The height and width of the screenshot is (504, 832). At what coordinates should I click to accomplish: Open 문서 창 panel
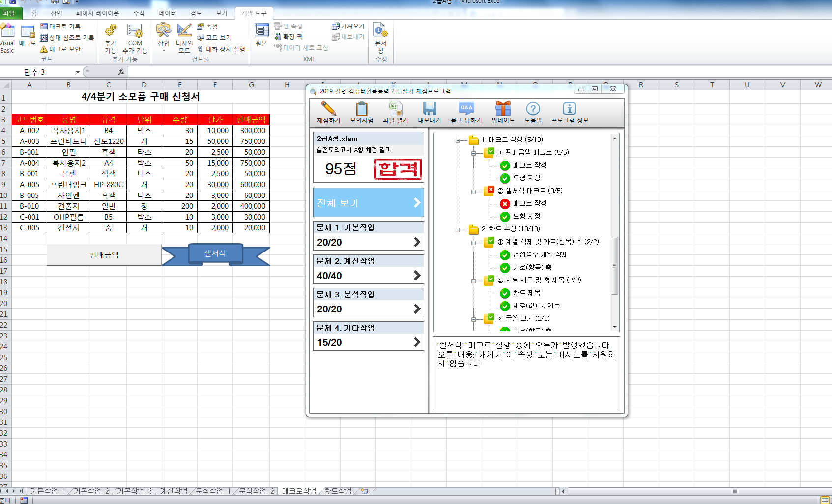[381, 39]
